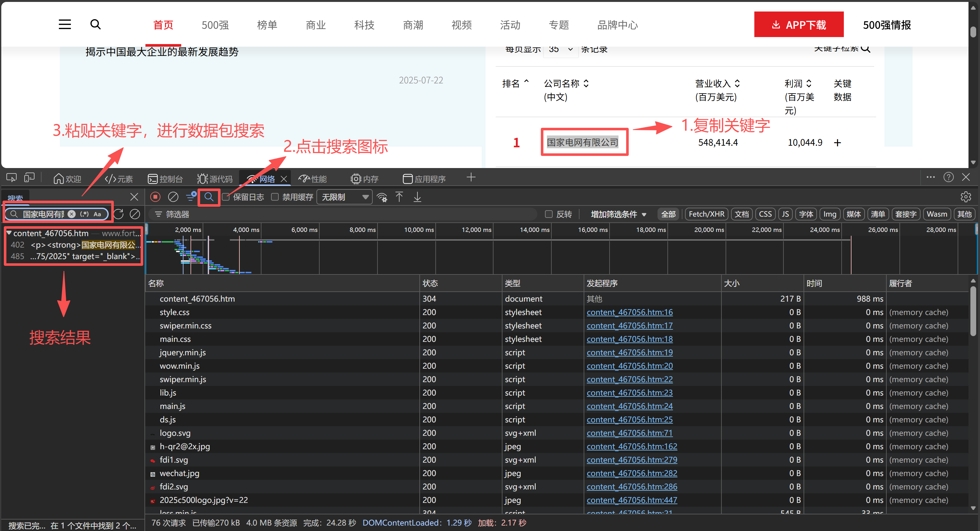The image size is (980, 531).
Task: Click the refresh search results icon
Action: tap(119, 214)
